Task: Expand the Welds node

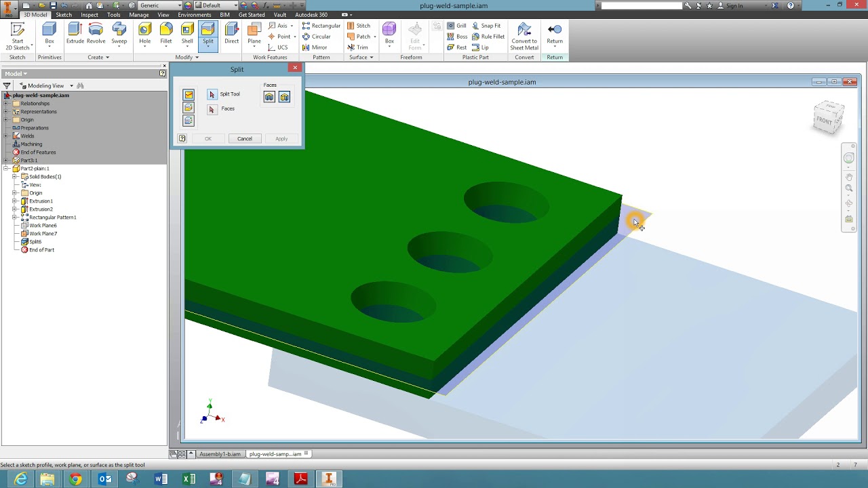Action: click(6, 136)
